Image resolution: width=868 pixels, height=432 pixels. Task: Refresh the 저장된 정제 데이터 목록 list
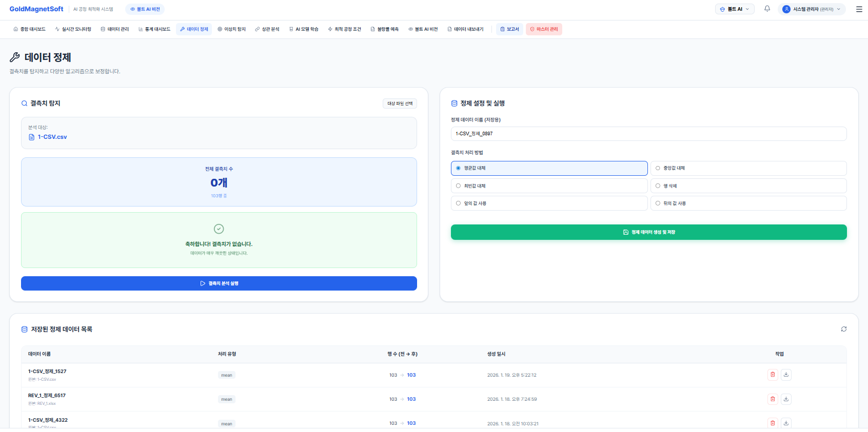point(843,329)
